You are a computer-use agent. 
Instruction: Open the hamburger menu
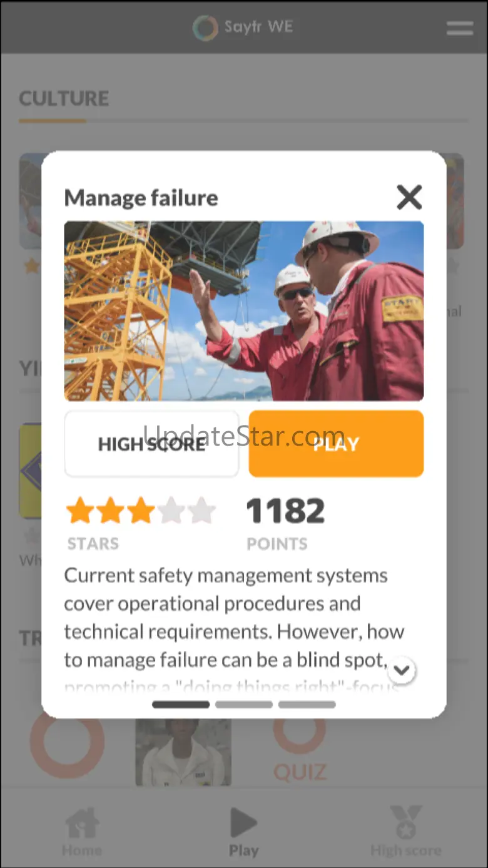[x=460, y=28]
